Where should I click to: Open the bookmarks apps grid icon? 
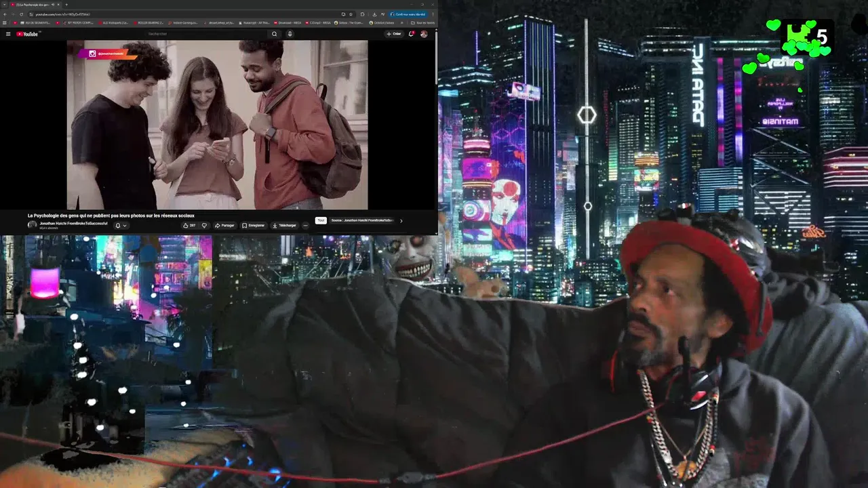[5, 23]
